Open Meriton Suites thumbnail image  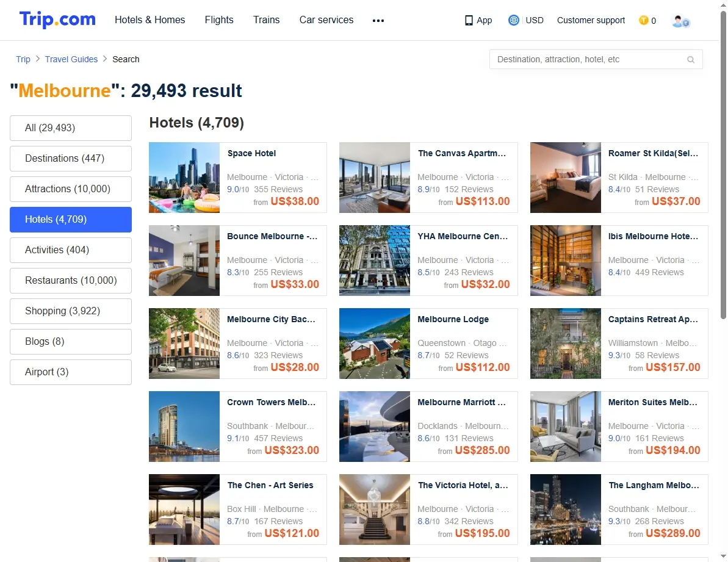coord(566,427)
